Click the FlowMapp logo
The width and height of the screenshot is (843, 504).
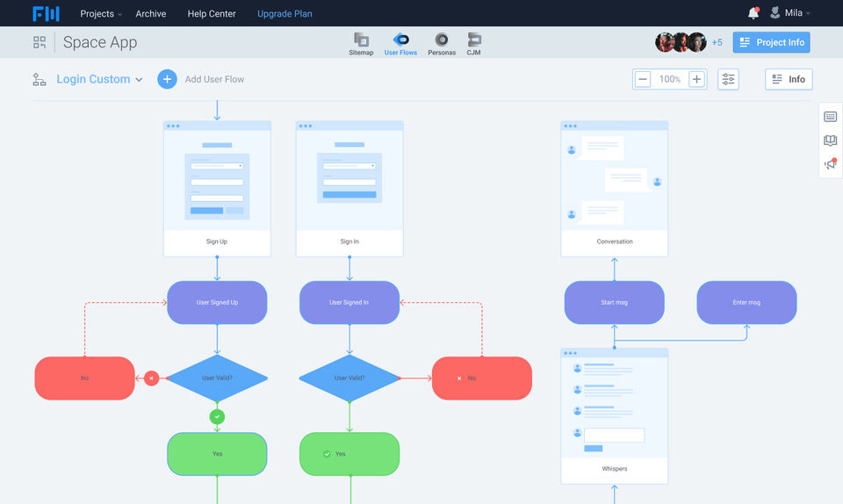tap(46, 13)
